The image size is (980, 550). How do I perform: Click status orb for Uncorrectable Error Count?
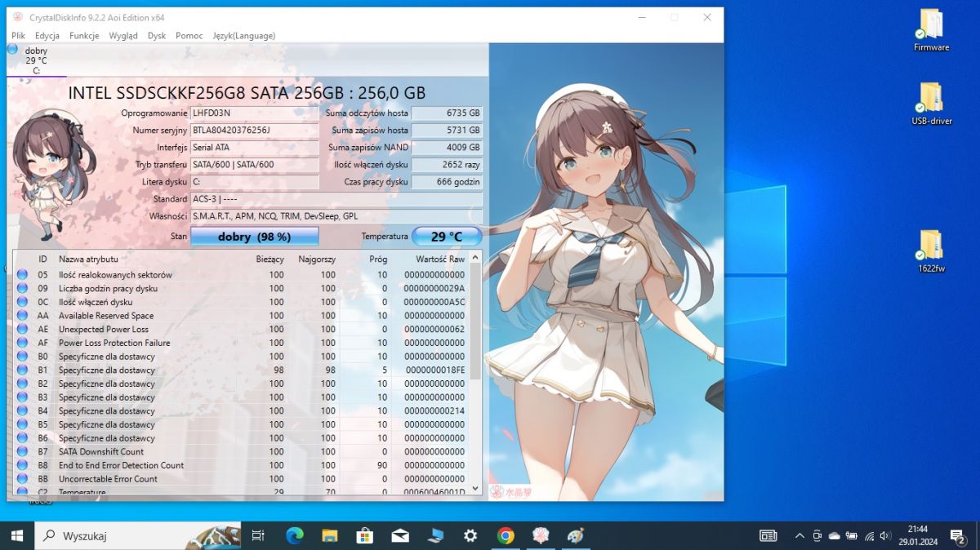[22, 479]
